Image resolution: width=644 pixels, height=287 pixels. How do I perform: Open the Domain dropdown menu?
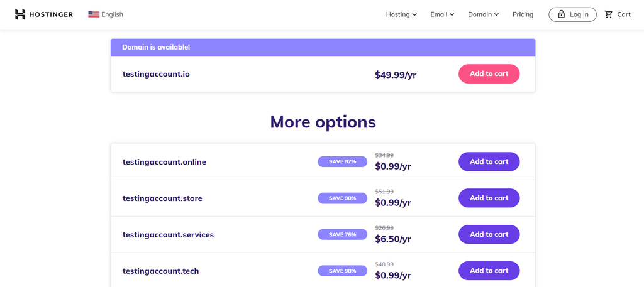tap(483, 14)
